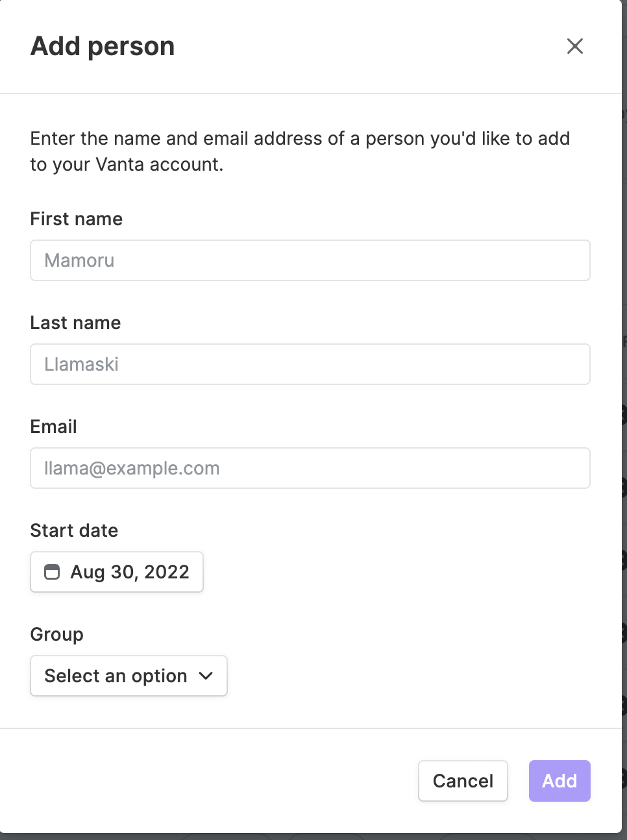Click the calendar icon in Start date
This screenshot has height=840, width=627.
pos(52,572)
